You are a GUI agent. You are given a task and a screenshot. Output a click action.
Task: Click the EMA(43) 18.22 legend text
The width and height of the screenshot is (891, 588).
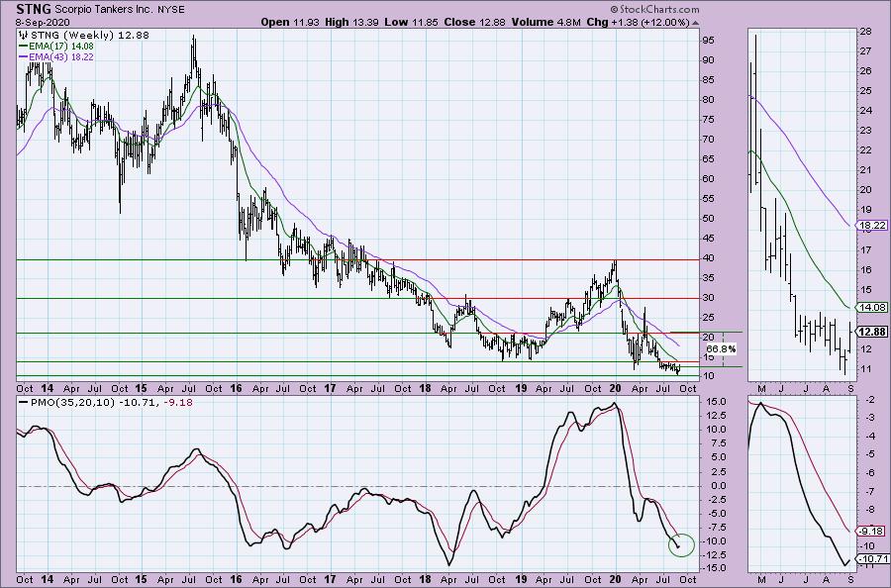61,57
